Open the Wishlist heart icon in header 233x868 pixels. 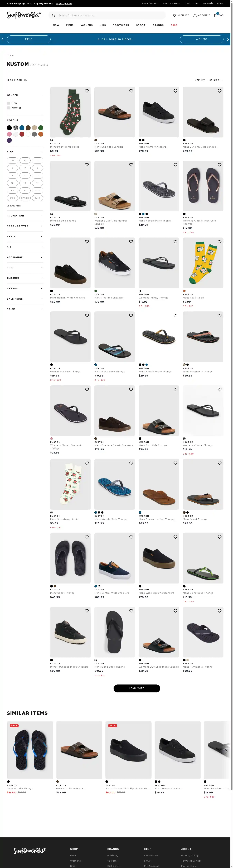[174, 15]
